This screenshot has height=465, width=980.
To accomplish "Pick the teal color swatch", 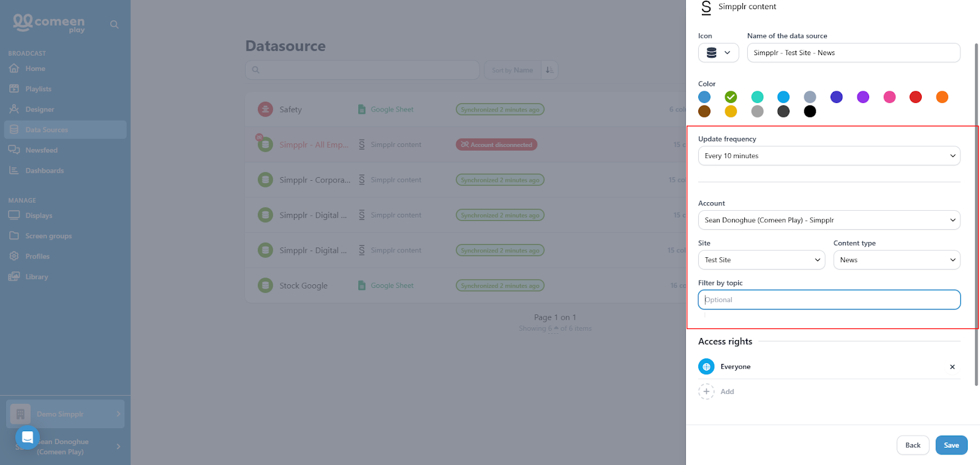I will pyautogui.click(x=757, y=97).
